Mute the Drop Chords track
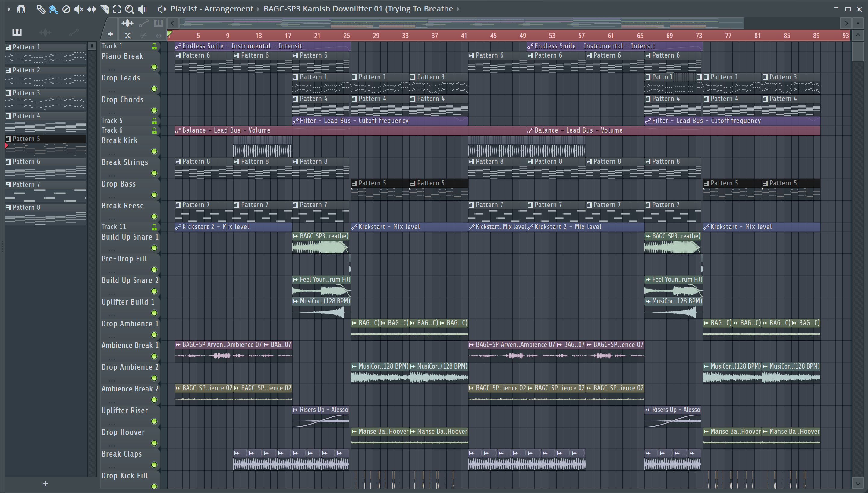 [154, 110]
